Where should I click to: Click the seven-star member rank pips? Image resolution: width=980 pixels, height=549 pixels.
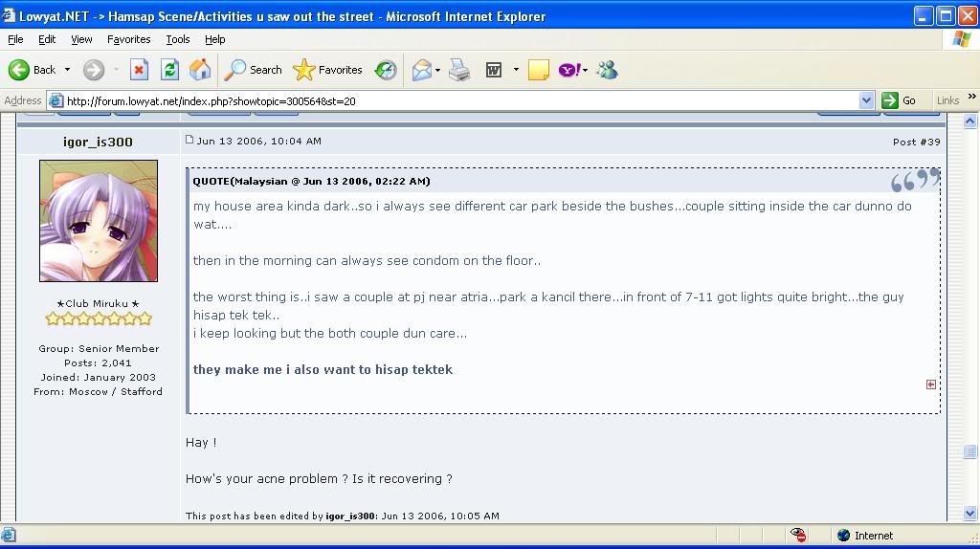pos(99,318)
